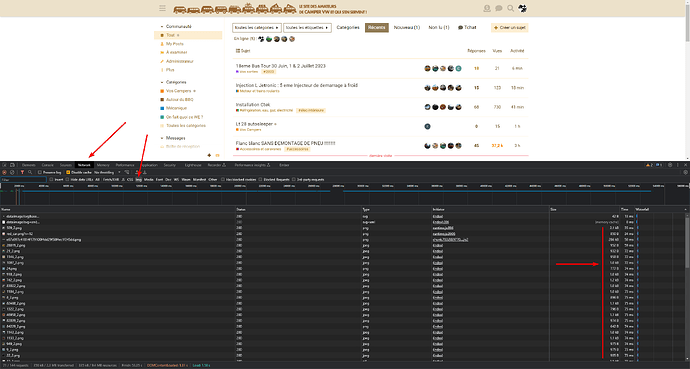Open the Récents topics view
Screen dimensions: 690x369
[377, 28]
